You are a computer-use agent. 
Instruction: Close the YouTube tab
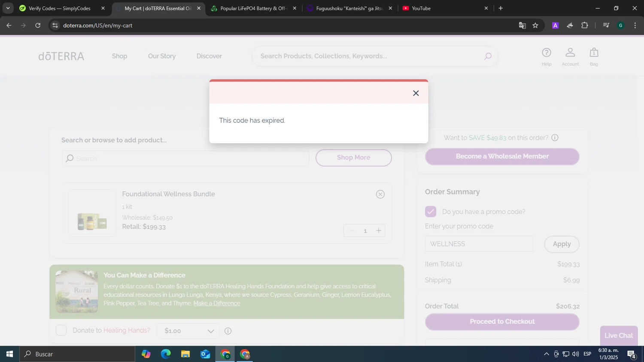click(x=486, y=8)
